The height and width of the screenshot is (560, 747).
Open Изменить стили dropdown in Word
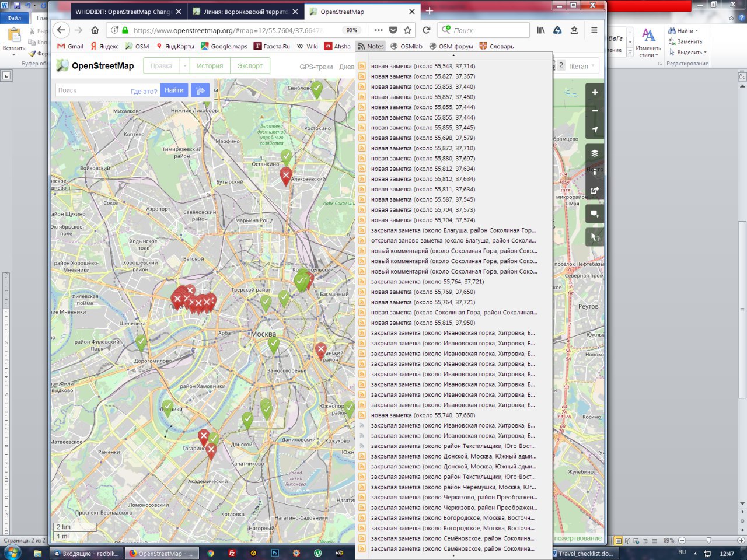click(648, 42)
